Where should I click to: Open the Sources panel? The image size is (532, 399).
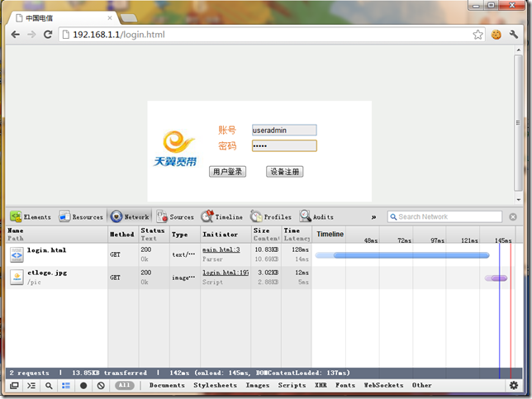(175, 216)
